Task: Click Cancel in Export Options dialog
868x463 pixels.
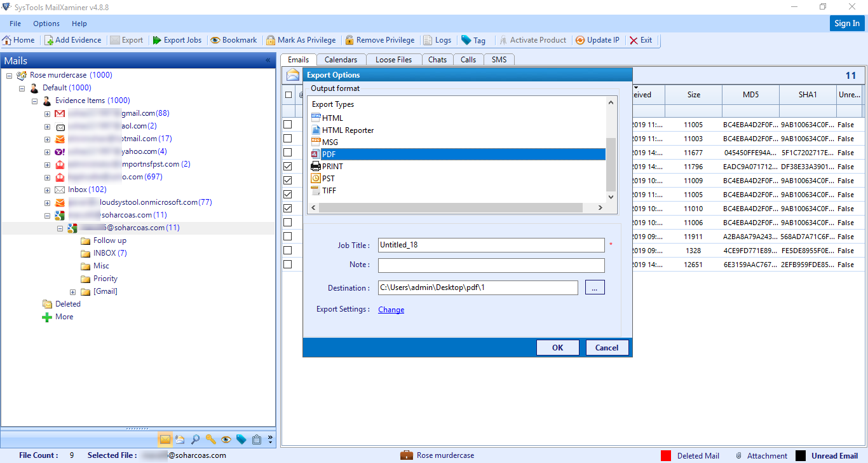Action: pos(607,347)
